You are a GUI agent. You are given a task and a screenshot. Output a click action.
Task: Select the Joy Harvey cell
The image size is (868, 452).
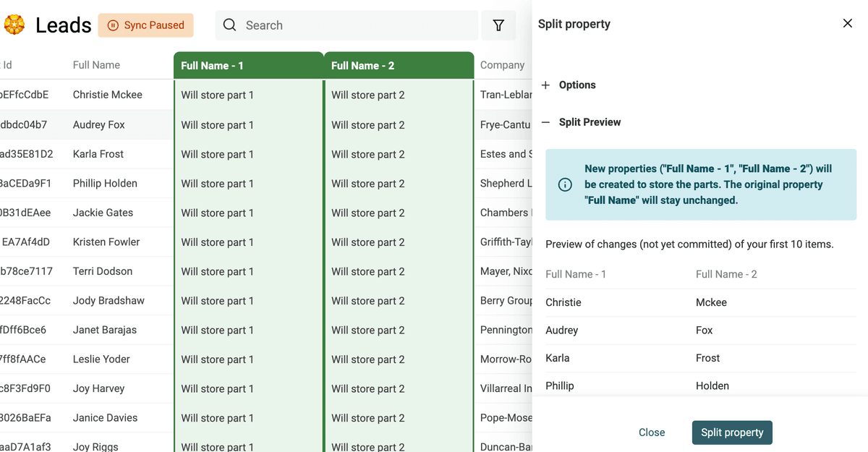click(99, 388)
